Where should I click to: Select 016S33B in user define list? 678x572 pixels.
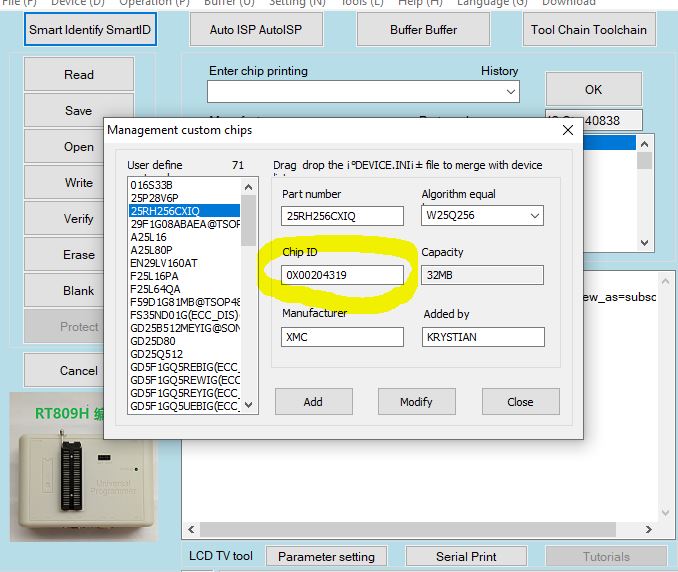click(184, 185)
